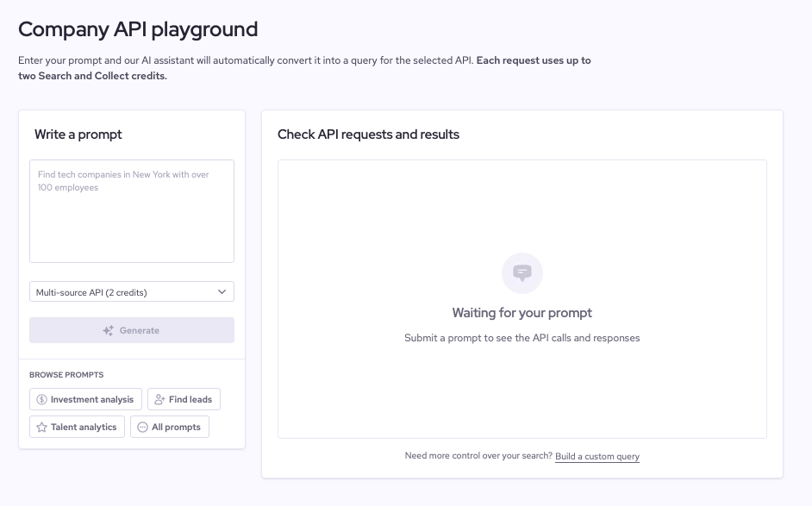Click the Company API playground title
This screenshot has width=812, height=506.
pyautogui.click(x=138, y=29)
